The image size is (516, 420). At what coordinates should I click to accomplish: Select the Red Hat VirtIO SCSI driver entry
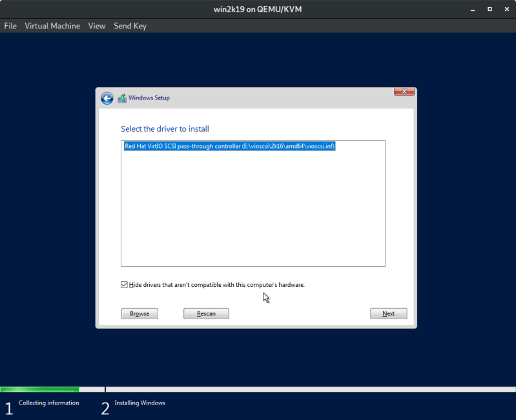point(230,146)
